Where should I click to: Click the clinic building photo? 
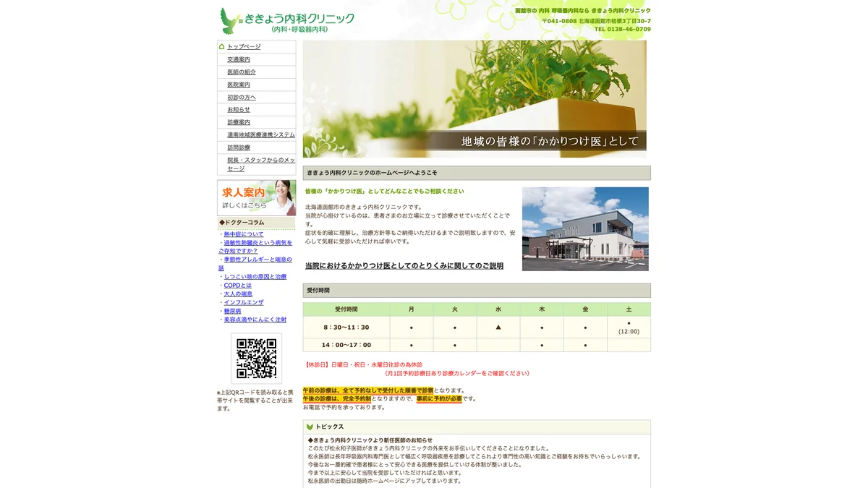pyautogui.click(x=585, y=229)
